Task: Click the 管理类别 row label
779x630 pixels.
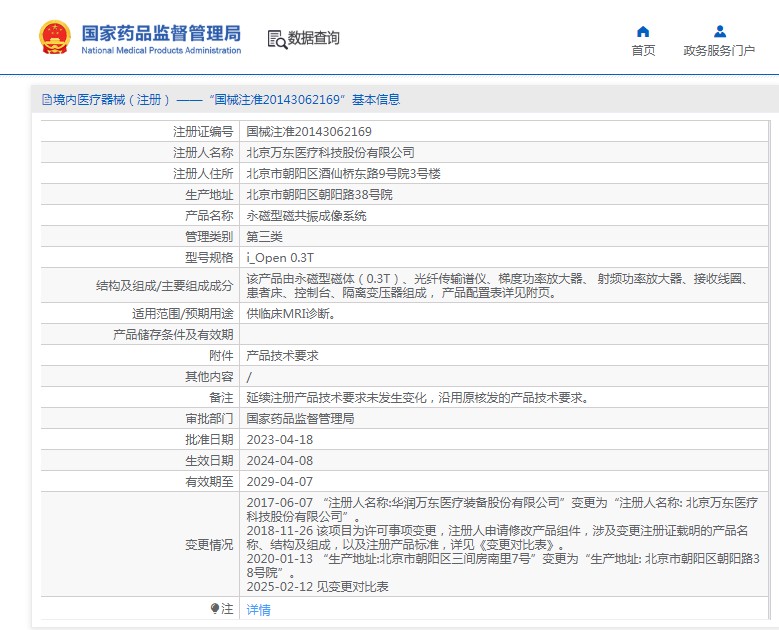Action: [209, 236]
